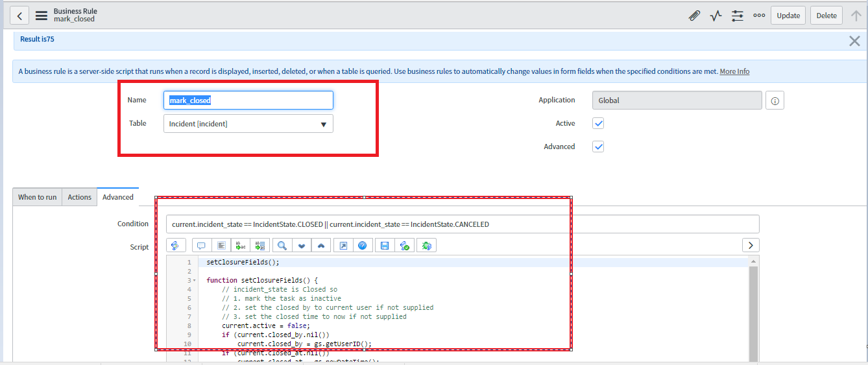868x365 pixels.
Task: Open the script debugger bug icon
Action: (426, 246)
